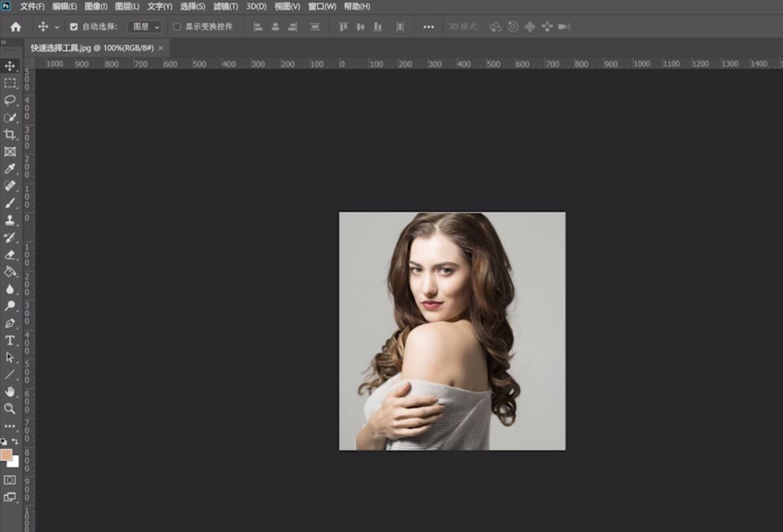
Task: Open the Move tool preset picker arrow
Action: pyautogui.click(x=57, y=27)
